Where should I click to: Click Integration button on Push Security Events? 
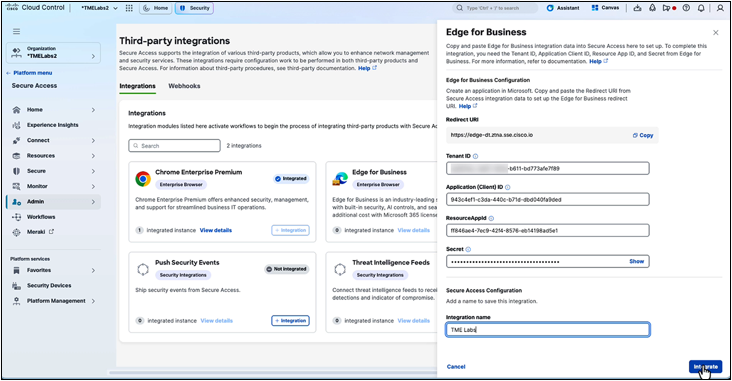tap(290, 321)
